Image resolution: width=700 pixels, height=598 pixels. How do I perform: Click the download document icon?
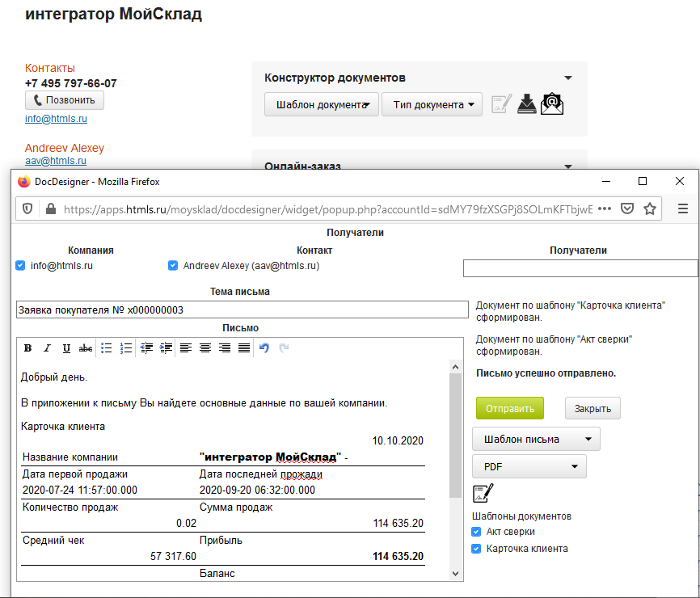coord(526,103)
